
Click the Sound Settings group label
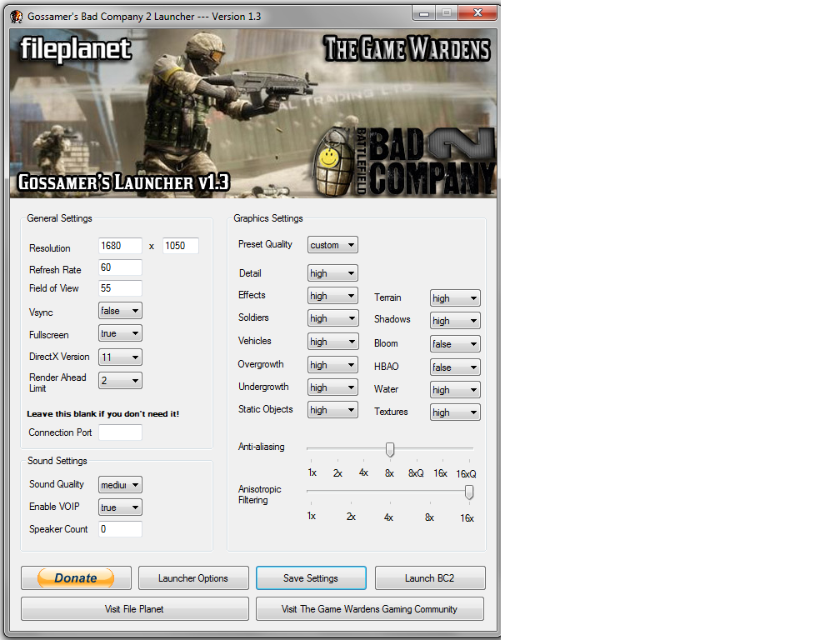57,461
